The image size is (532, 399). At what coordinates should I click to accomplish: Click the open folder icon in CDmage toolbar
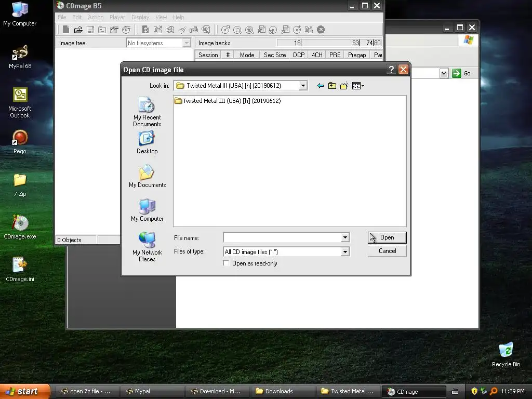pos(78,30)
